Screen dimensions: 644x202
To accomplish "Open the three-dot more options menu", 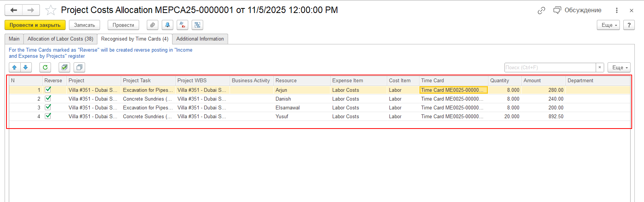I will pos(617,10).
